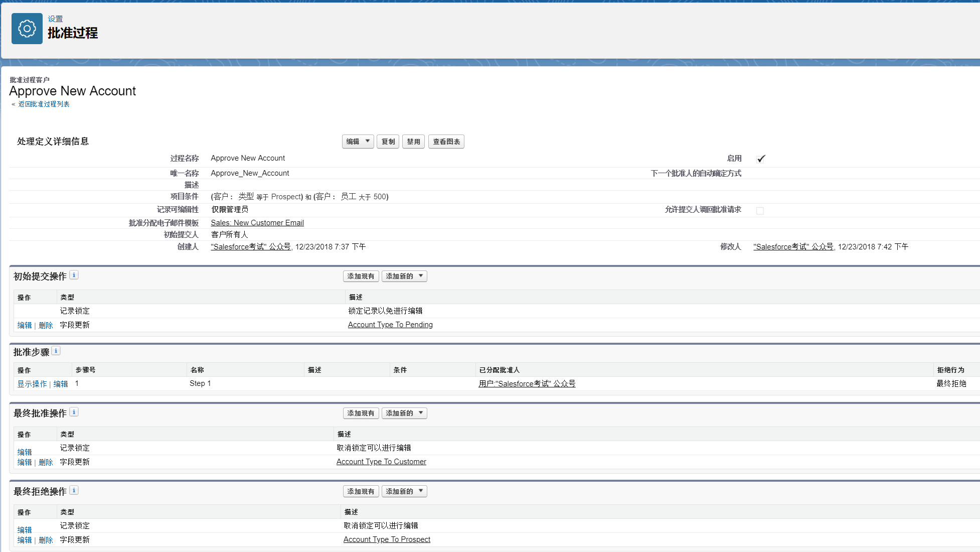Image resolution: width=980 pixels, height=552 pixels.
Task: Toggle 允许提交人调回批准请求 checkbox
Action: (760, 211)
